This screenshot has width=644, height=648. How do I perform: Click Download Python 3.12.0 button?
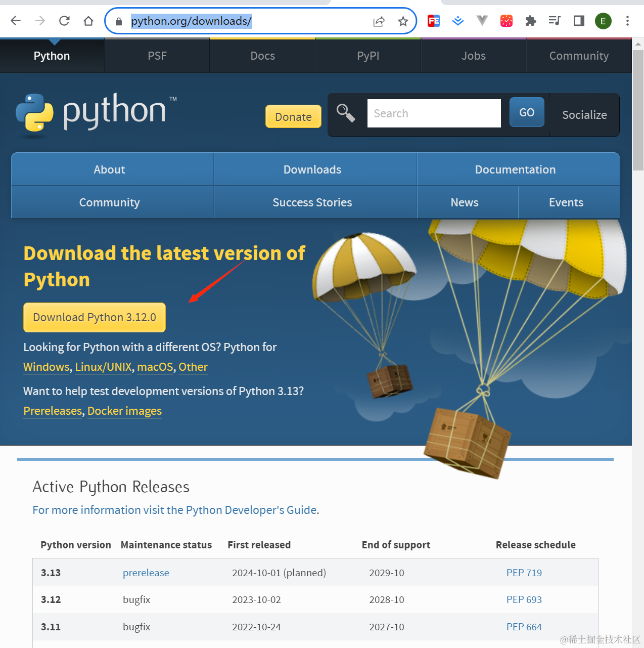(95, 318)
